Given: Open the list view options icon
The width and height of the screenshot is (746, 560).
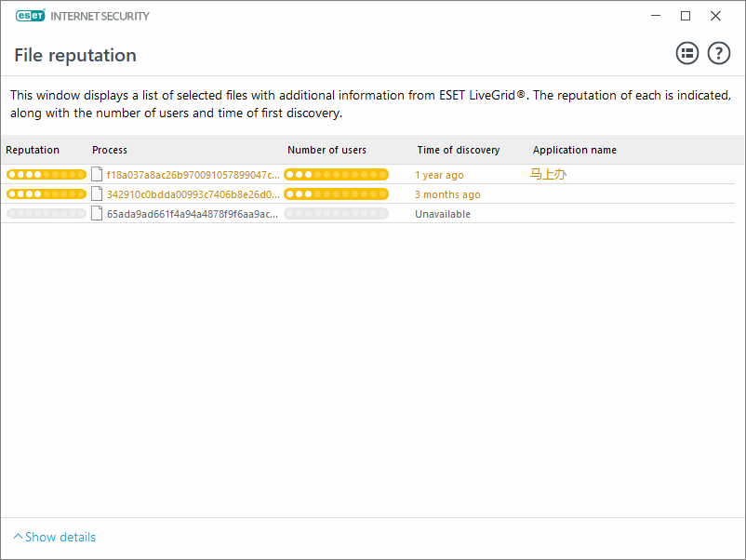Looking at the screenshot, I should (687, 53).
